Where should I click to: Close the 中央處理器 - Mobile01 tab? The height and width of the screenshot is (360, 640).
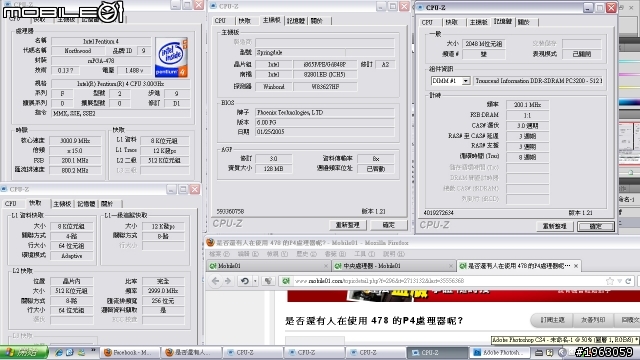pos(451,266)
